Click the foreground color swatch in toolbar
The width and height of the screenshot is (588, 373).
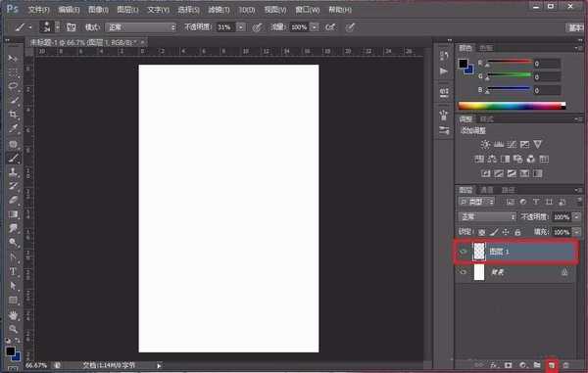click(10, 351)
